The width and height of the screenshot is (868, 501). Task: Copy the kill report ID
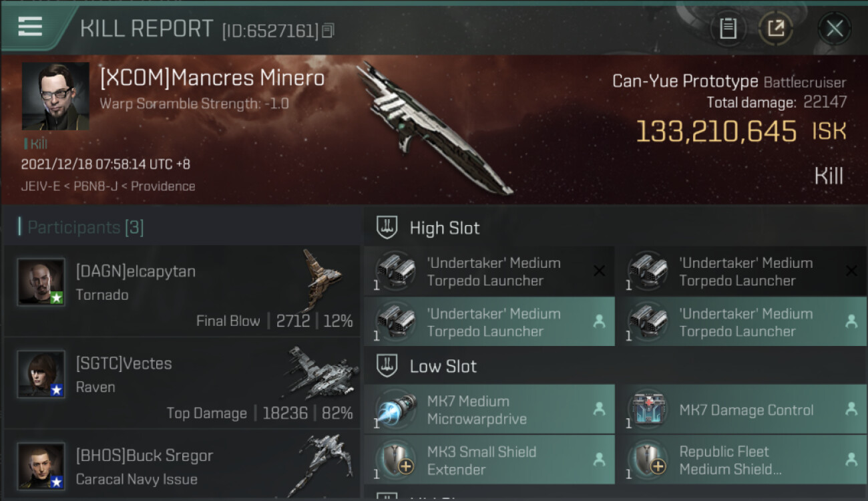328,30
